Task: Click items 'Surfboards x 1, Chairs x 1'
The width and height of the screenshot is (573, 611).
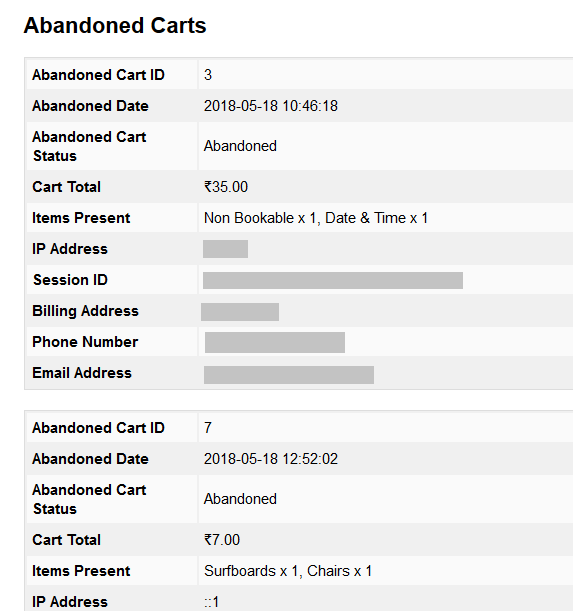Action: (x=288, y=571)
